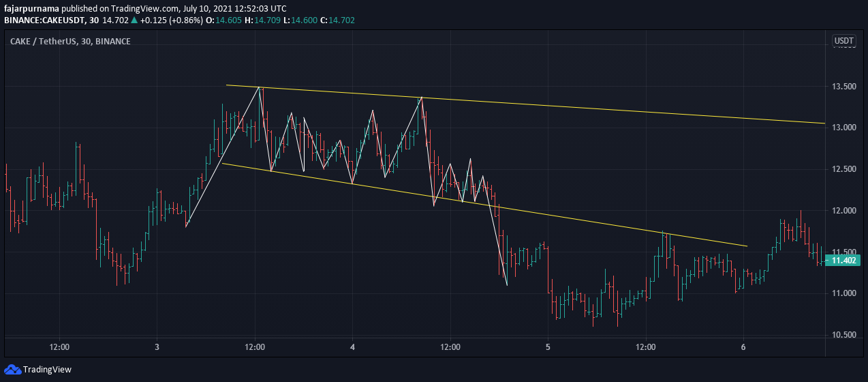Click the 13.000 price axis label

pyautogui.click(x=844, y=128)
